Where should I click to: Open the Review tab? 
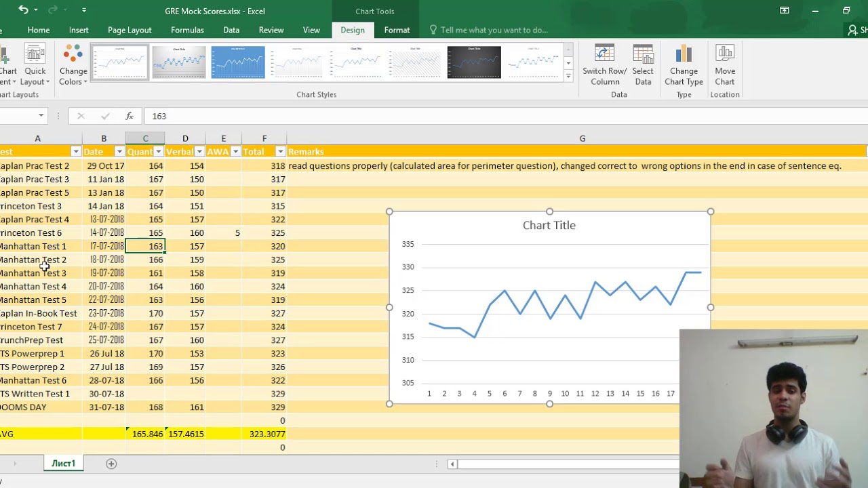271,30
